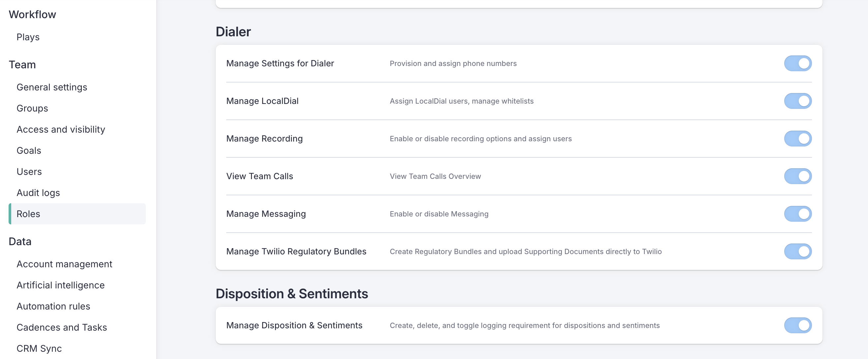This screenshot has height=359, width=868.
Task: Click 'Manage Settings for Dialer' label
Action: [x=280, y=63]
